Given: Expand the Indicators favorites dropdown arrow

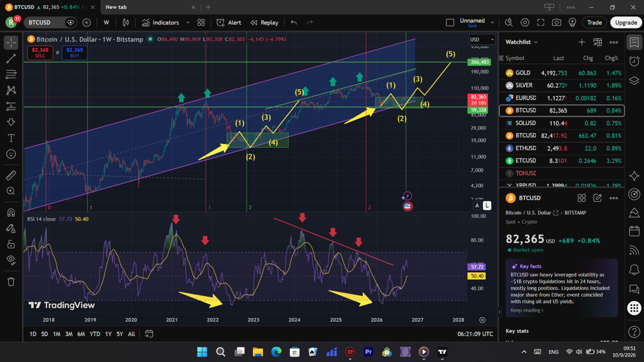Looking at the screenshot, I should (x=187, y=23).
